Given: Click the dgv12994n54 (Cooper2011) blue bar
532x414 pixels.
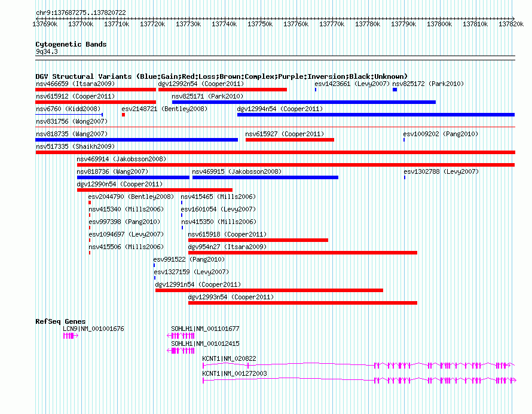Looking at the screenshot, I should click(376, 115).
